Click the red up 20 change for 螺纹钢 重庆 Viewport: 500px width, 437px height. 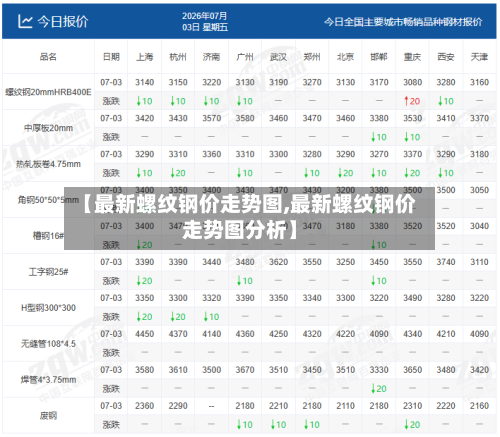click(412, 101)
